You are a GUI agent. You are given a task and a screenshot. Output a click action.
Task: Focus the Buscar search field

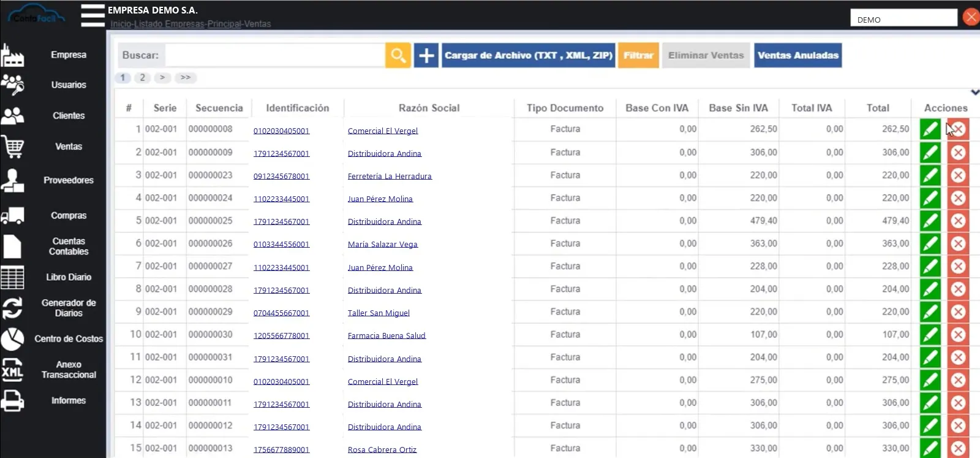coord(275,55)
